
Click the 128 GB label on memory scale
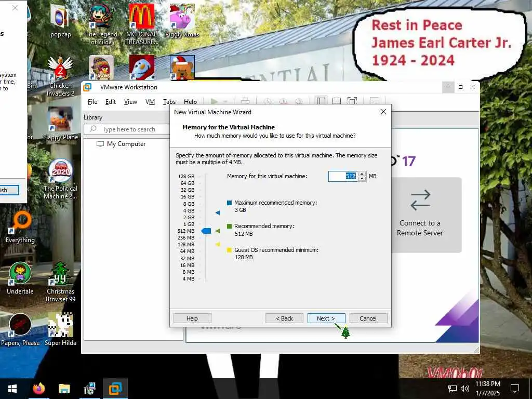pyautogui.click(x=187, y=176)
